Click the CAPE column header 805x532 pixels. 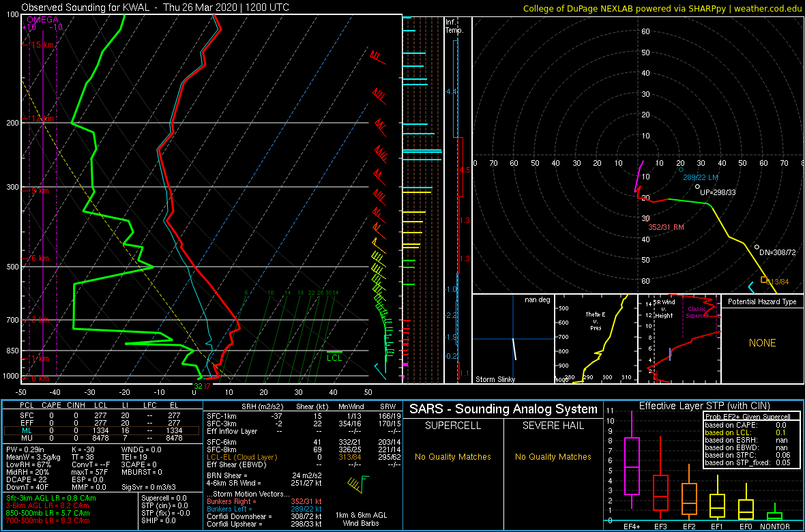point(51,406)
